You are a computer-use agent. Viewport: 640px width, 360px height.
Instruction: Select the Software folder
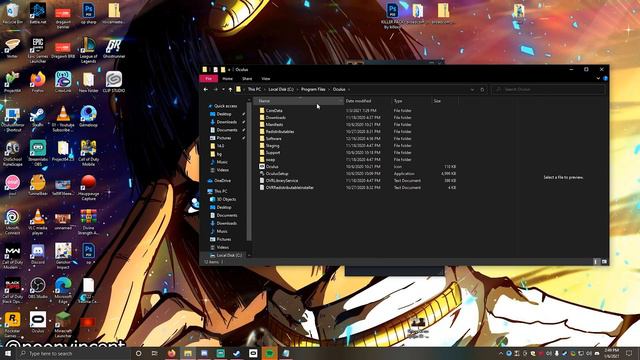(273, 138)
